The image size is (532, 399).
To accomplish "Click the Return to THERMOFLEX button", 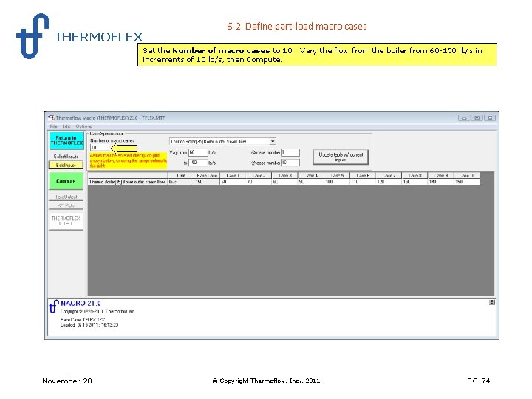I will 66,140.
